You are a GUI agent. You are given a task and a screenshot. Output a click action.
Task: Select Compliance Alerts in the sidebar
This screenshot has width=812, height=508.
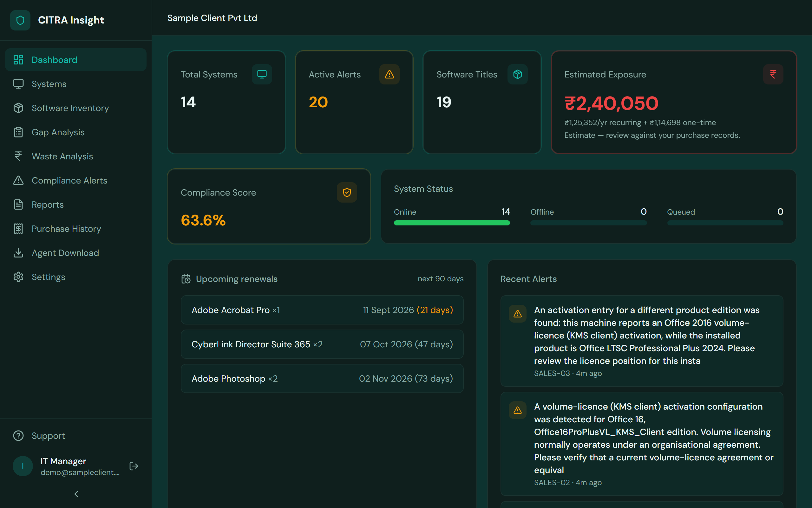coord(76,180)
